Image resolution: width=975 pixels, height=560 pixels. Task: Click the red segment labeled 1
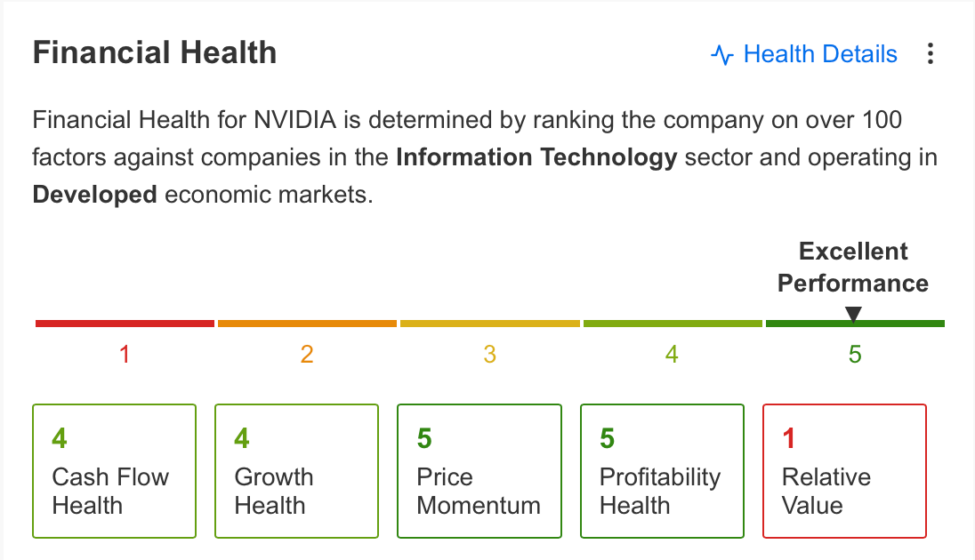pos(125,323)
